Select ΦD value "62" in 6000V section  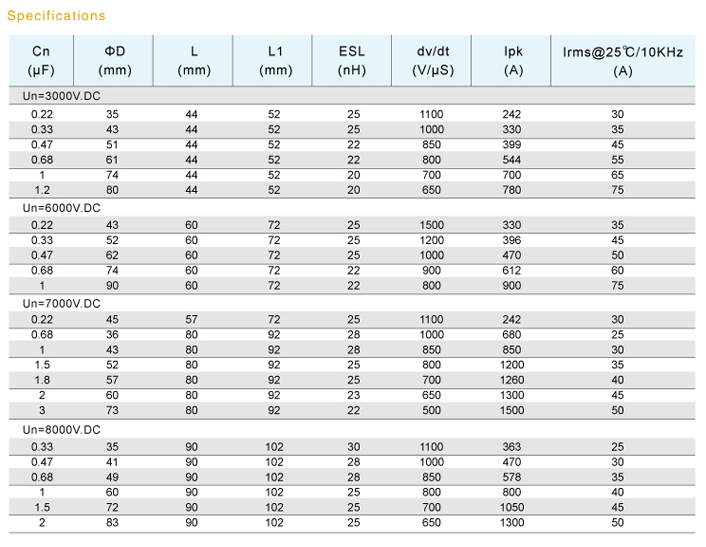tap(112, 255)
